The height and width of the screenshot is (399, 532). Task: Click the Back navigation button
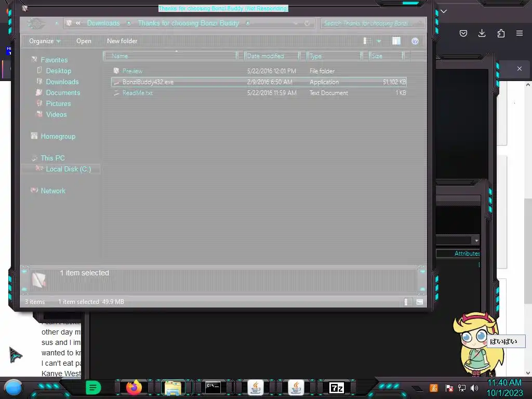coord(36,23)
